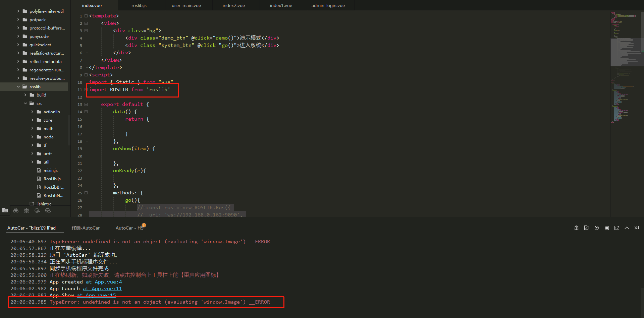
Task: Expand the urdf folder
Action: 32,153
